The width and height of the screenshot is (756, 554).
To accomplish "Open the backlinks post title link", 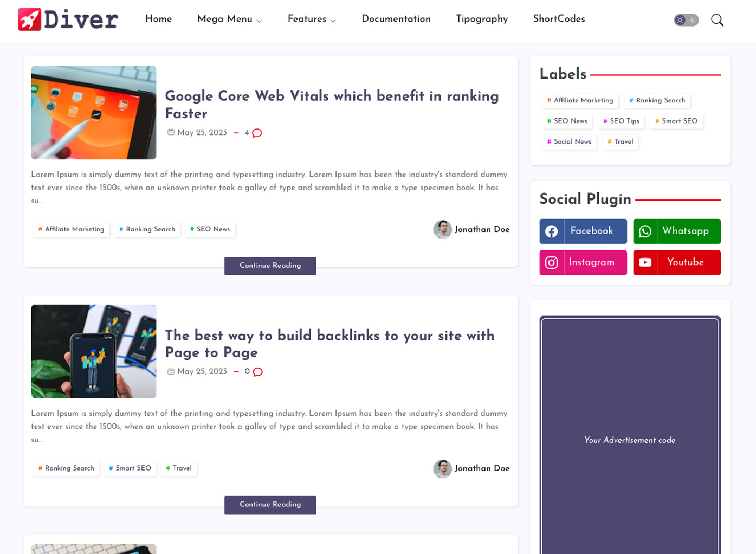I will pos(329,344).
